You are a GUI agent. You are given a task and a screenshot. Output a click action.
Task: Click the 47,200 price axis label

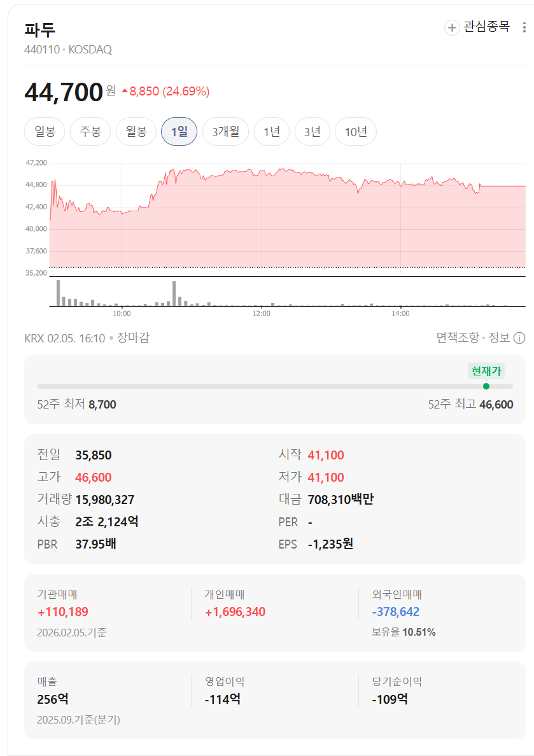[x=36, y=163]
